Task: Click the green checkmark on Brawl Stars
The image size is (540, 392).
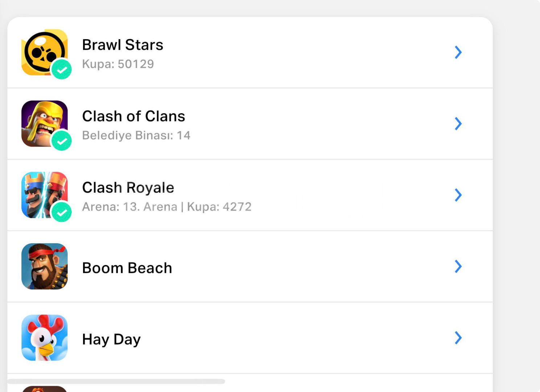Action: pos(62,69)
